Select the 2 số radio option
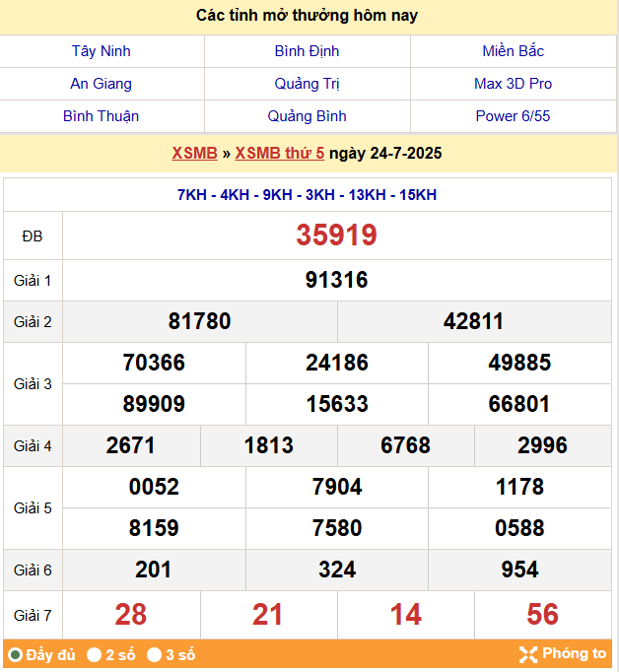619x672 pixels. pos(94,655)
